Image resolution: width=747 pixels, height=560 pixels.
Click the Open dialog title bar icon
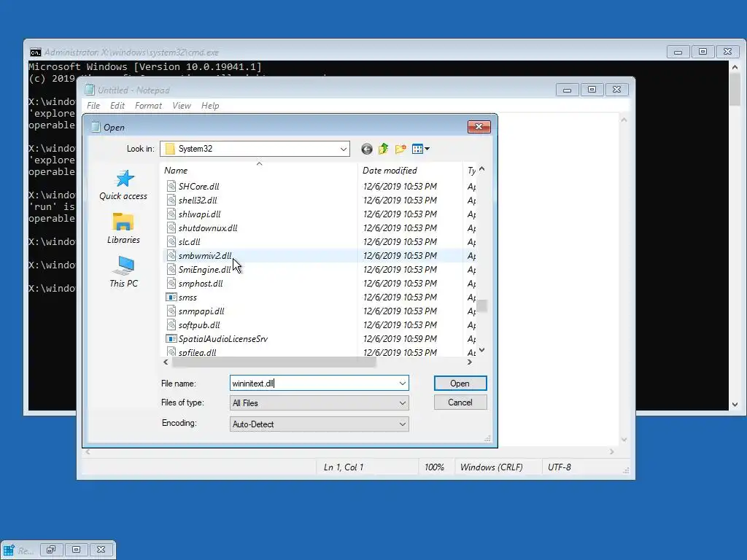96,127
